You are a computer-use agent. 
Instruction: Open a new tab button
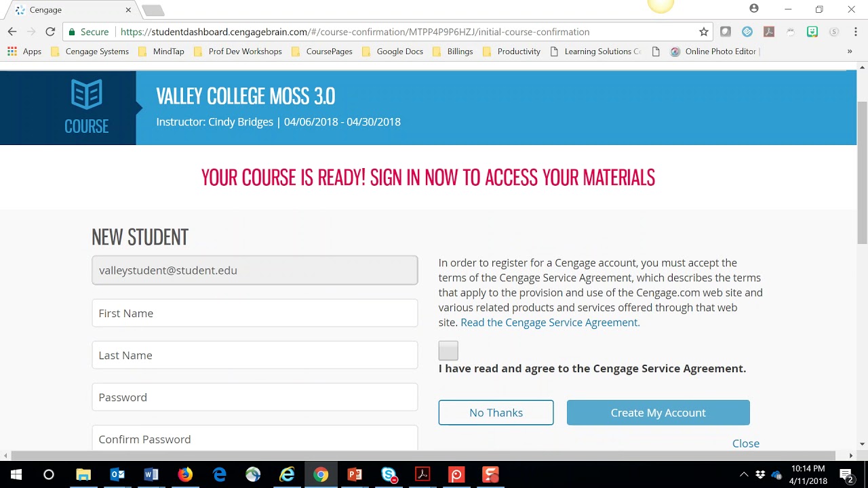tap(153, 10)
